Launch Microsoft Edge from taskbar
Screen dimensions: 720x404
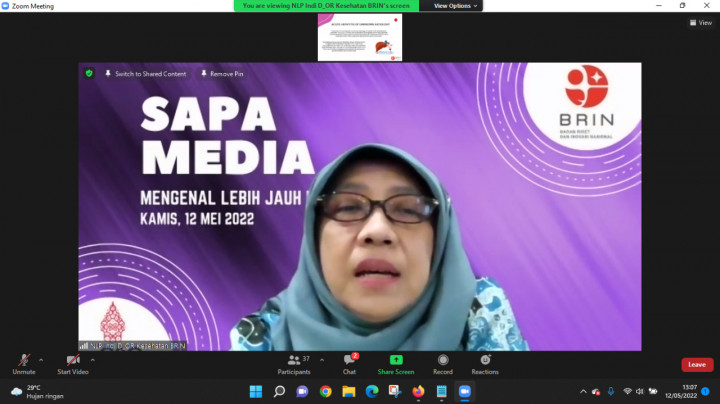tap(372, 392)
